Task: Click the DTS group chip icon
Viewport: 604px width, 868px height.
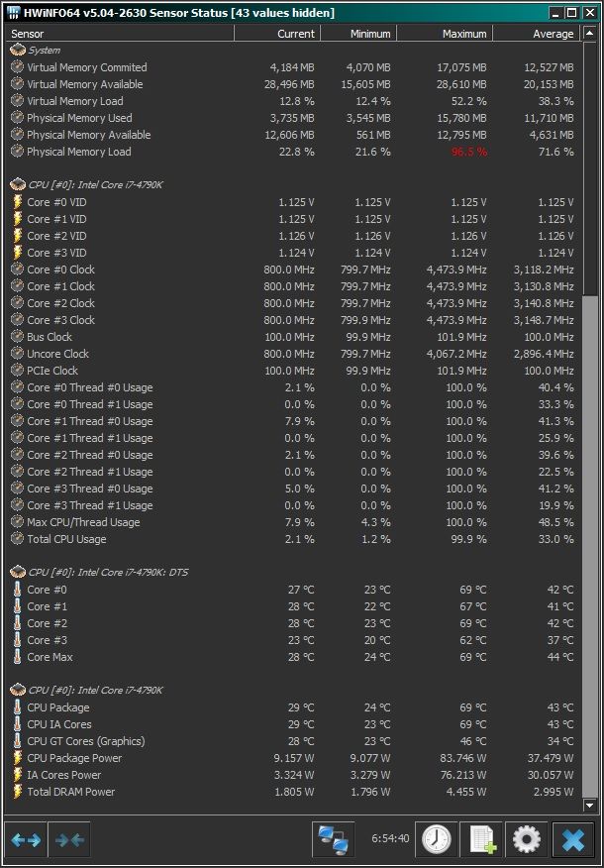Action: tap(18, 572)
